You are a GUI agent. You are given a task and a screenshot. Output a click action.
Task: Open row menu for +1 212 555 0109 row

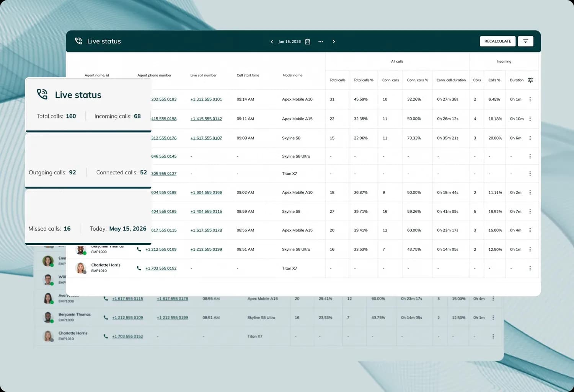click(530, 249)
